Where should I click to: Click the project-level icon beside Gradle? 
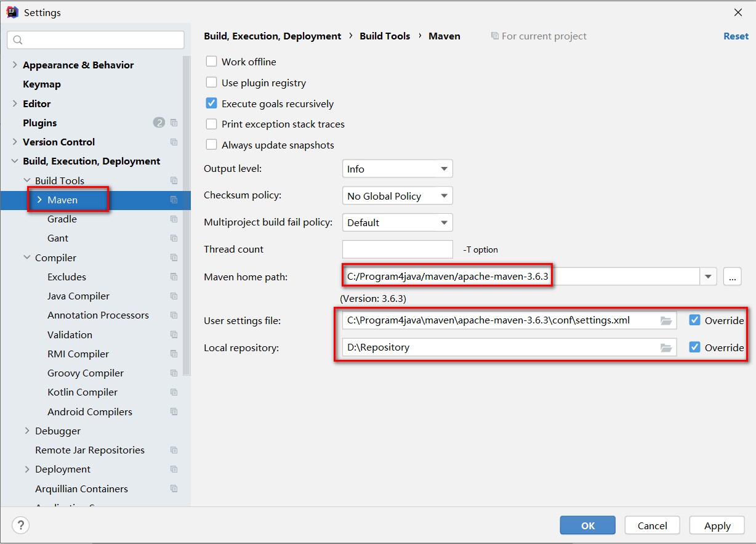tap(174, 219)
